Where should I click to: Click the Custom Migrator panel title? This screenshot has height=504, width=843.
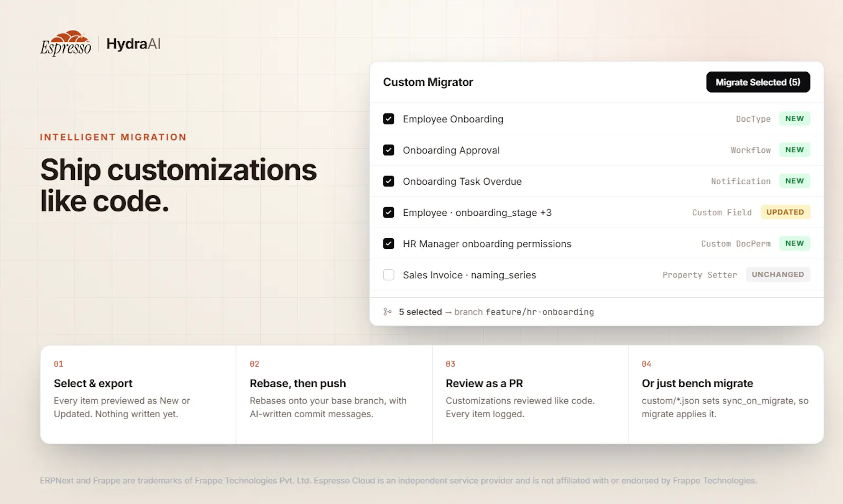[x=428, y=82]
